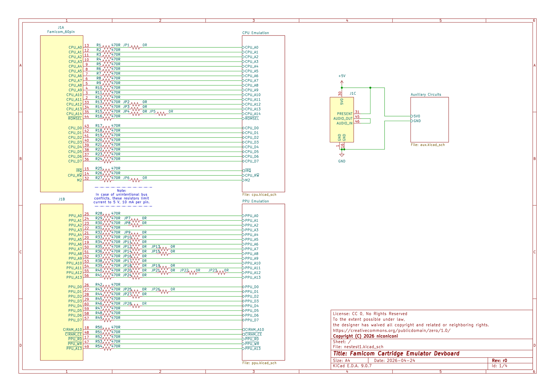
Task: Click the Auxiliary Circuits sheet title
Action: (426, 94)
